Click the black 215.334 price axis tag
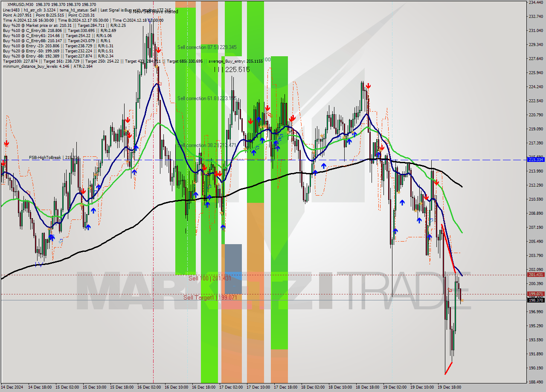Viewport: 546px width, 392px height. [536, 159]
